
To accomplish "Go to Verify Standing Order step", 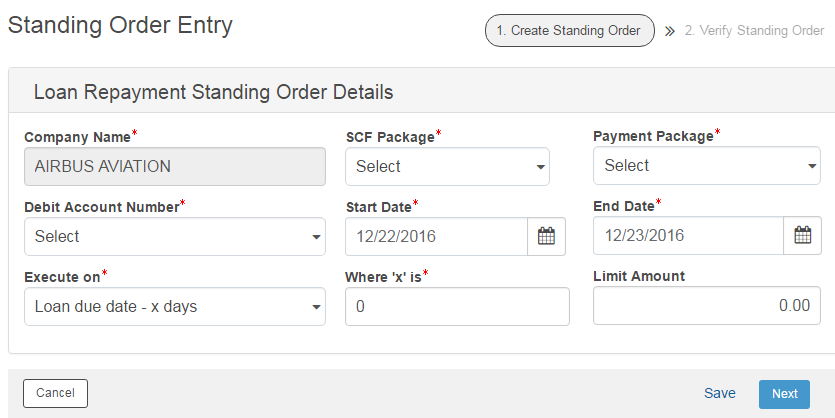I will 754,31.
